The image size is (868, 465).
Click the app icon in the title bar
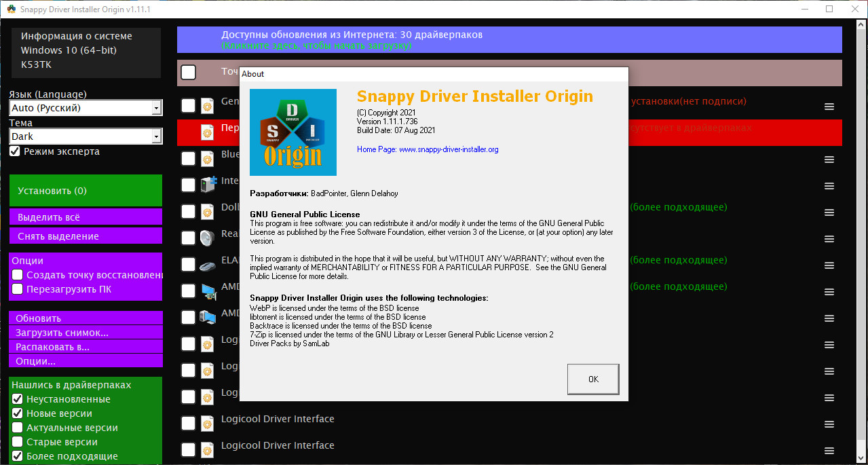click(x=11, y=10)
